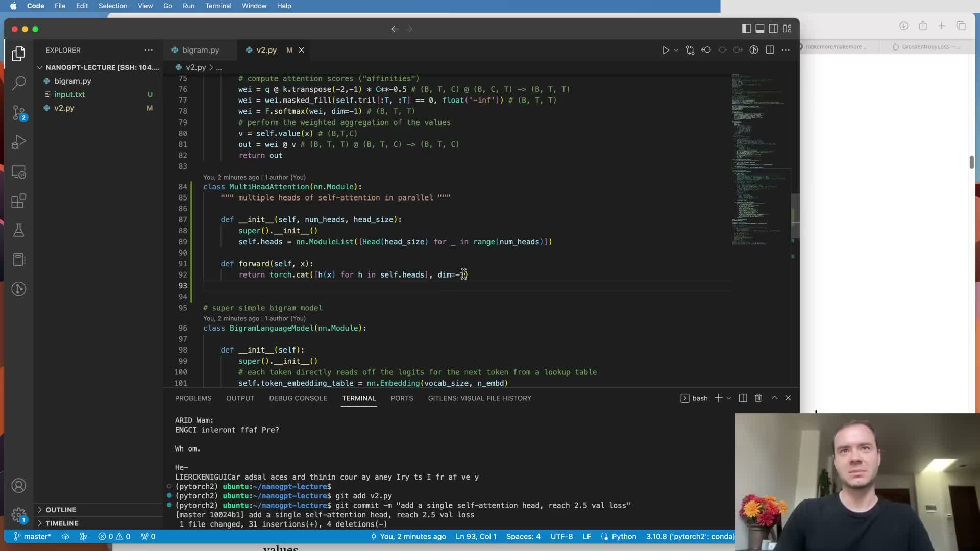Open input.txt in the Explorer
The image size is (980, 551).
(69, 94)
